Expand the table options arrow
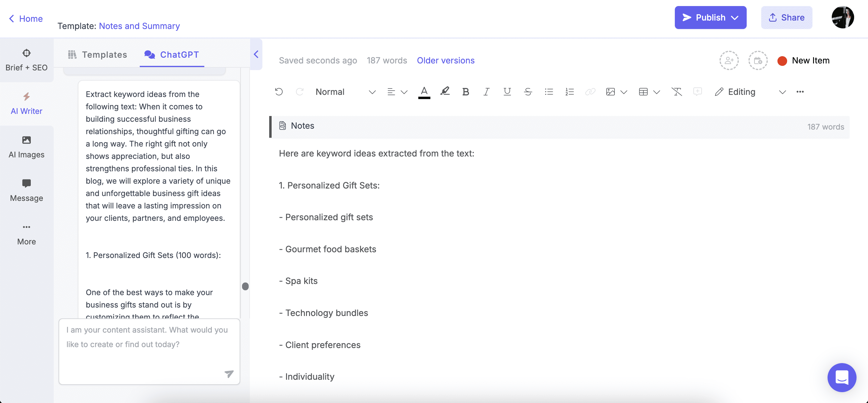Viewport: 868px width, 403px height. pos(656,92)
